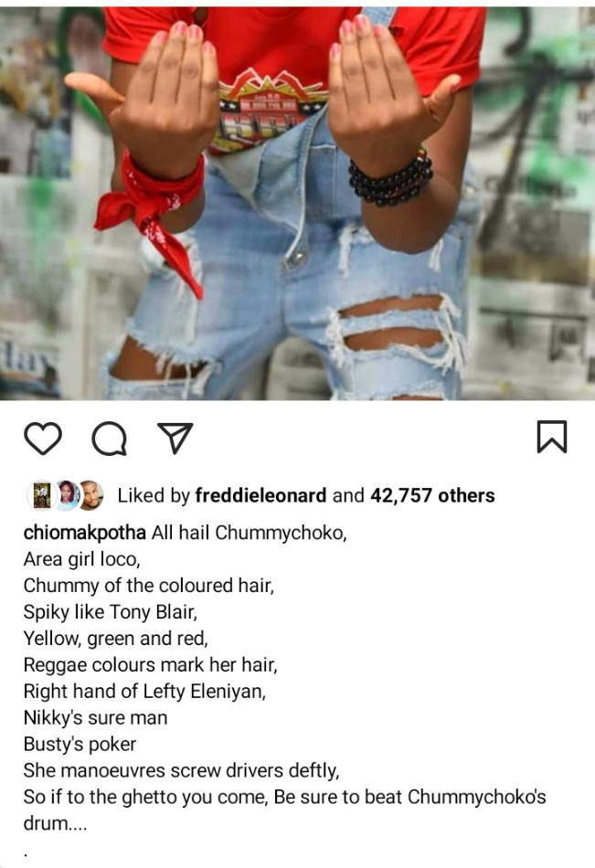Open comments via the speech bubble icon
The width and height of the screenshot is (595, 868).
(109, 439)
